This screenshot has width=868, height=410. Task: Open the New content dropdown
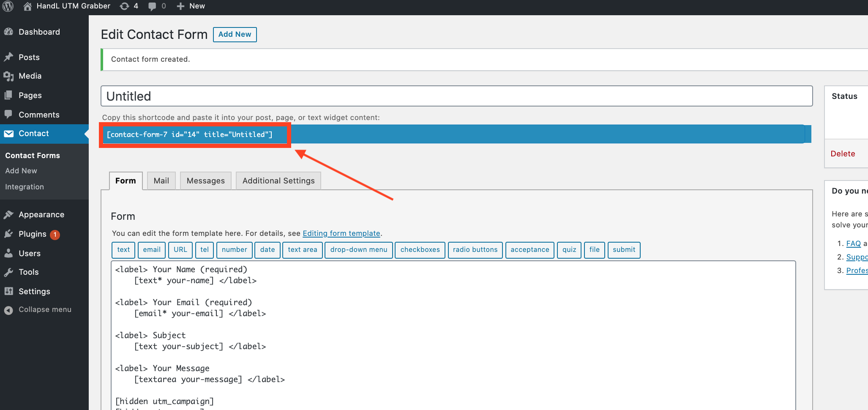(x=191, y=6)
